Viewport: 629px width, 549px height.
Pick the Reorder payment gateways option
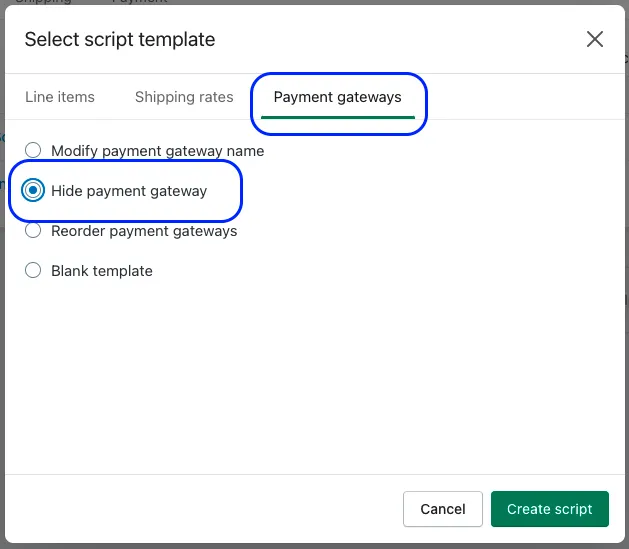[33, 230]
